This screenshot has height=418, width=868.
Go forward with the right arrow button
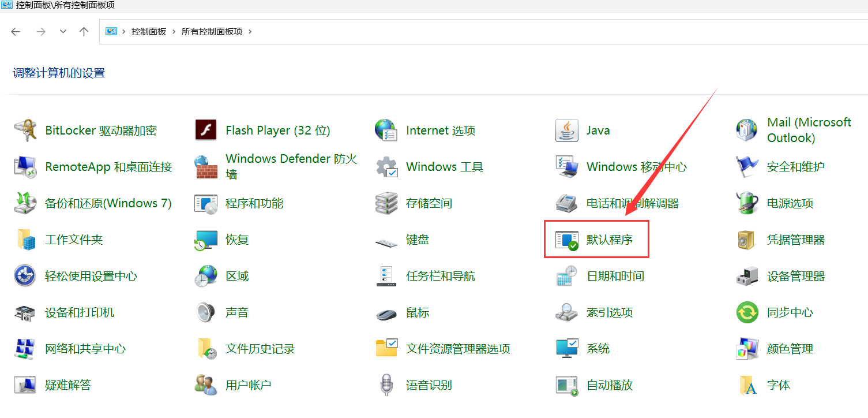(40, 32)
